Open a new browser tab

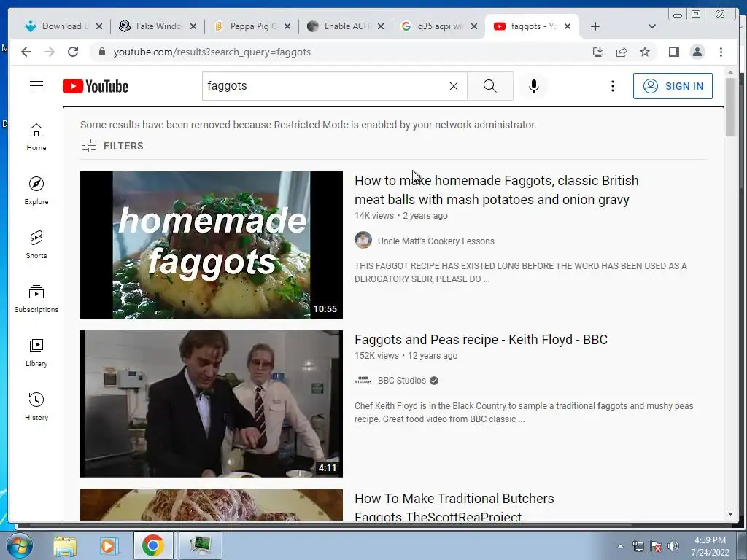point(595,26)
